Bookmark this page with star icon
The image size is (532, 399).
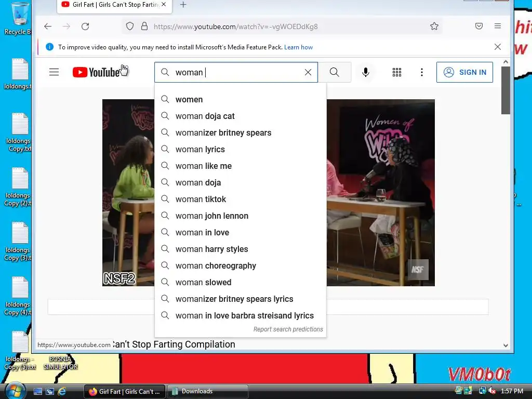point(434,26)
